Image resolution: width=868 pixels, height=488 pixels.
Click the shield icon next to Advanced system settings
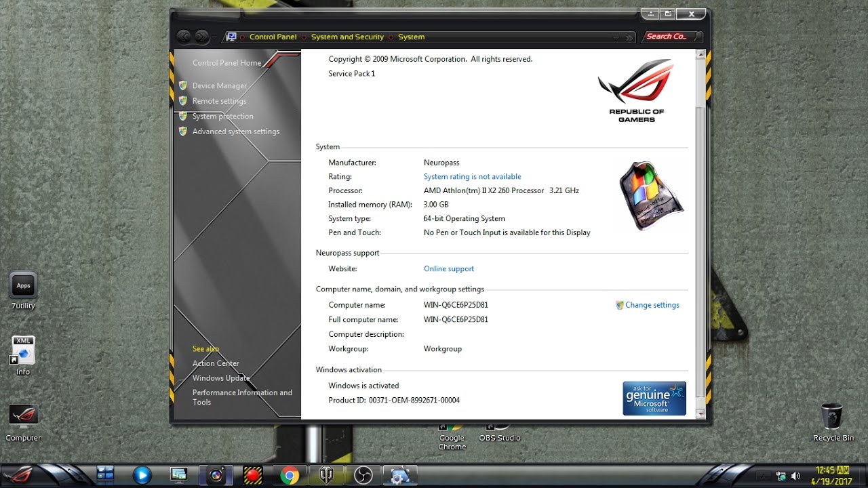click(182, 131)
